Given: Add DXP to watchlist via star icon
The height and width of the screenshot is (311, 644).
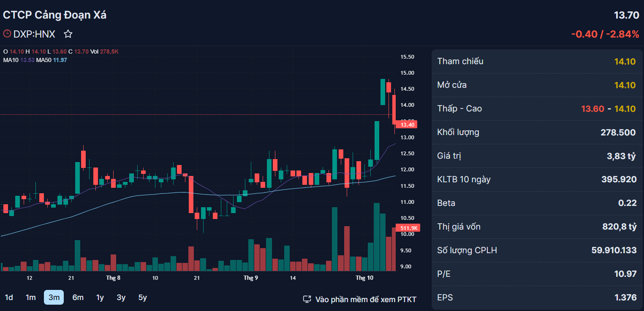Looking at the screenshot, I should pyautogui.click(x=68, y=34).
